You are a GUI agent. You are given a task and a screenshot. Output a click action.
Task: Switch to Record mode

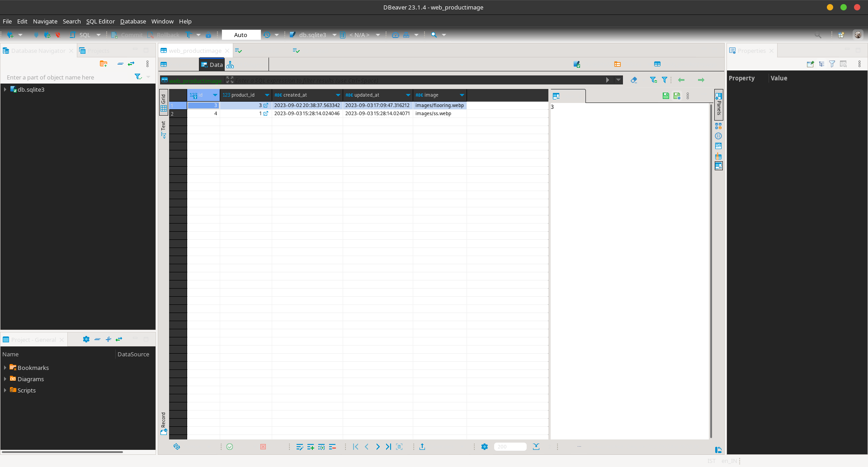163,420
